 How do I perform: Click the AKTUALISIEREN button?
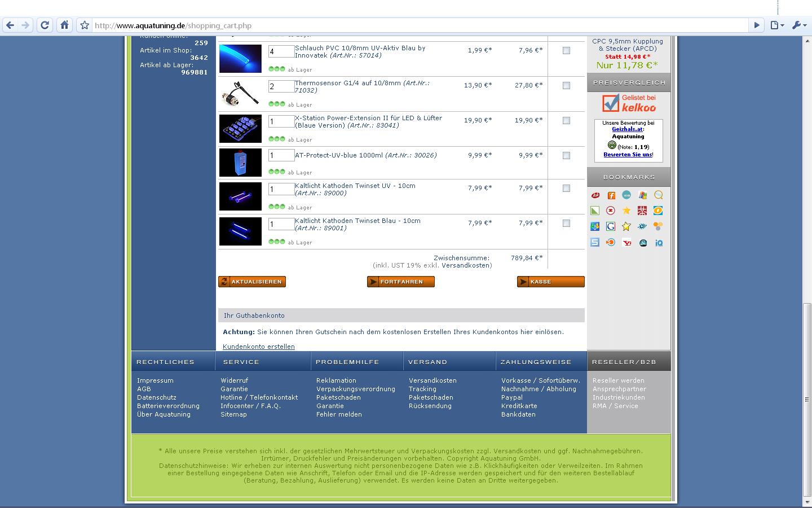click(252, 282)
